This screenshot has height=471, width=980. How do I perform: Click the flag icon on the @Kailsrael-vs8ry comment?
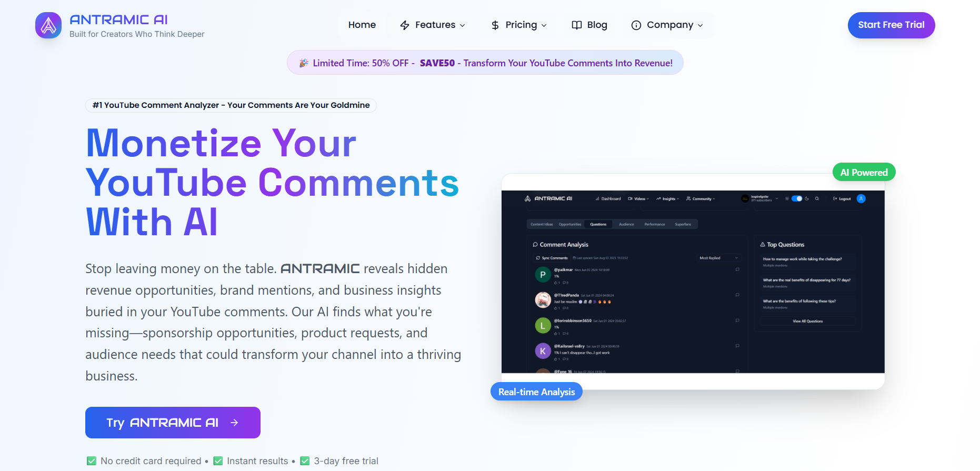coord(737,346)
